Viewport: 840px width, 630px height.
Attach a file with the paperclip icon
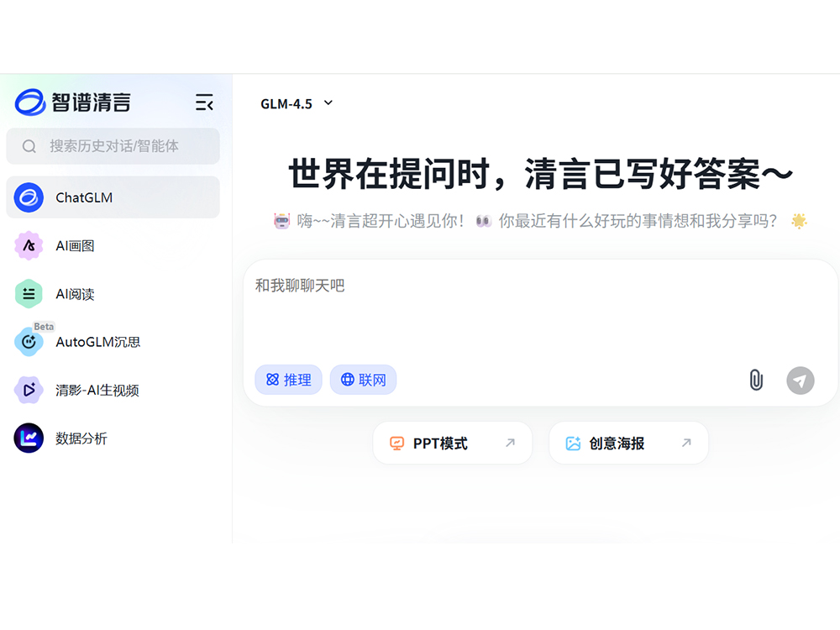[x=756, y=380]
